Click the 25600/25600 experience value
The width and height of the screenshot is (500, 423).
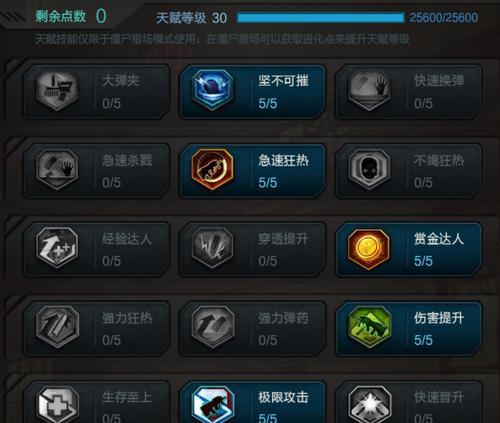pyautogui.click(x=444, y=18)
